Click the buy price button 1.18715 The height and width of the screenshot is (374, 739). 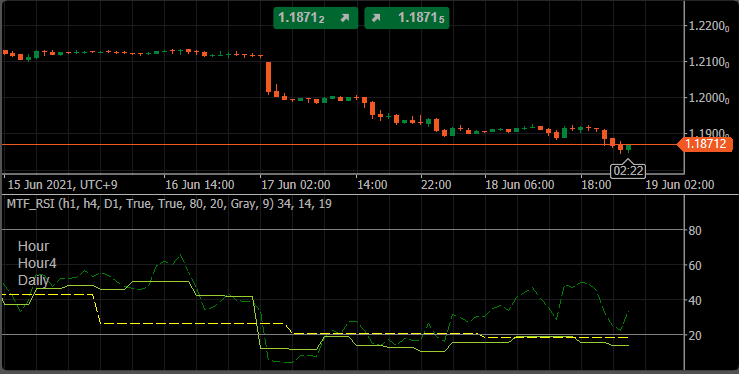pyautogui.click(x=407, y=18)
